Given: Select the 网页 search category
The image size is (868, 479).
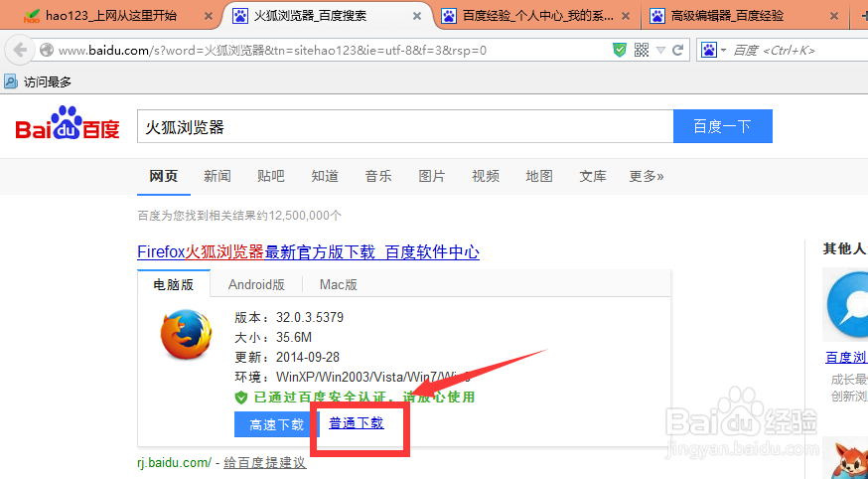Looking at the screenshot, I should coord(164,176).
